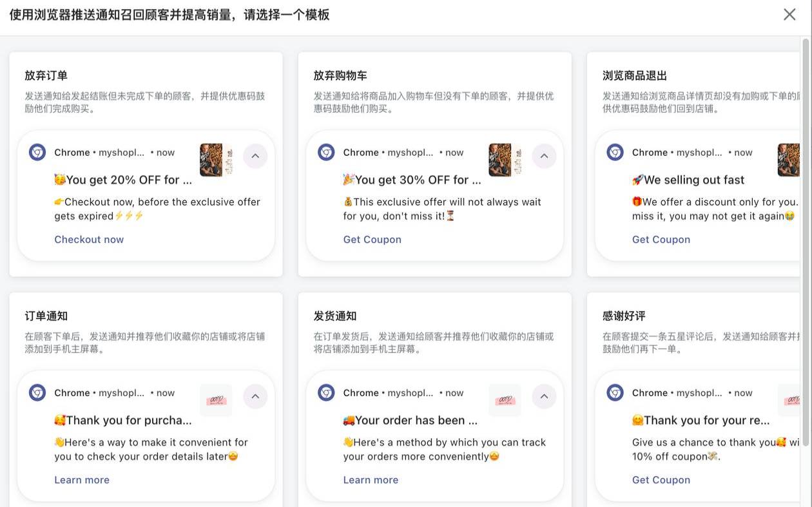The image size is (812, 507).
Task: Click the Checkout now link
Action: tap(88, 239)
